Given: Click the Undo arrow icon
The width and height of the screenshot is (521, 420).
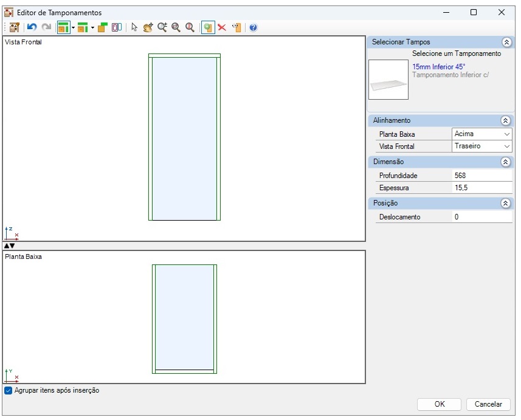Looking at the screenshot, I should point(32,27).
